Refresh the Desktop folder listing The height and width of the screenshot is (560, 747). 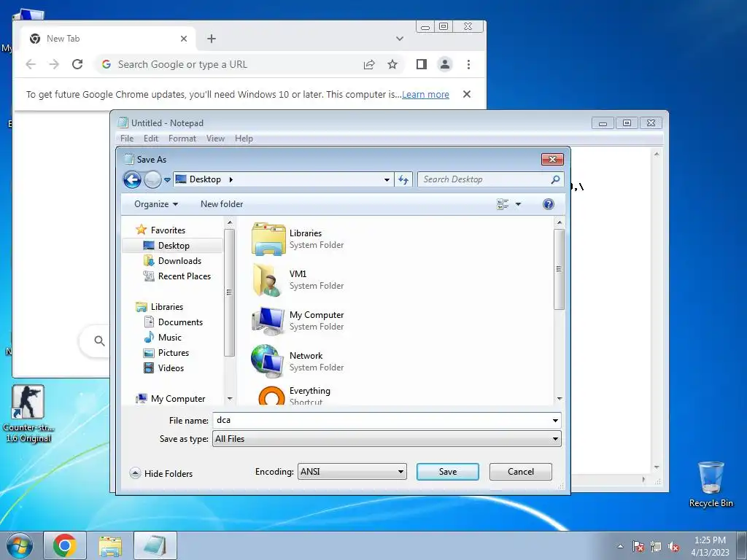pyautogui.click(x=403, y=179)
